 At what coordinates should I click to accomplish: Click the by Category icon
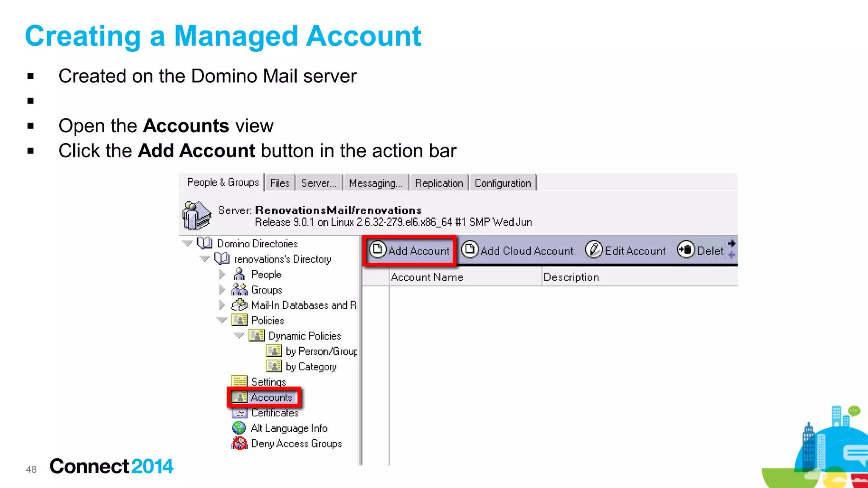coord(274,366)
